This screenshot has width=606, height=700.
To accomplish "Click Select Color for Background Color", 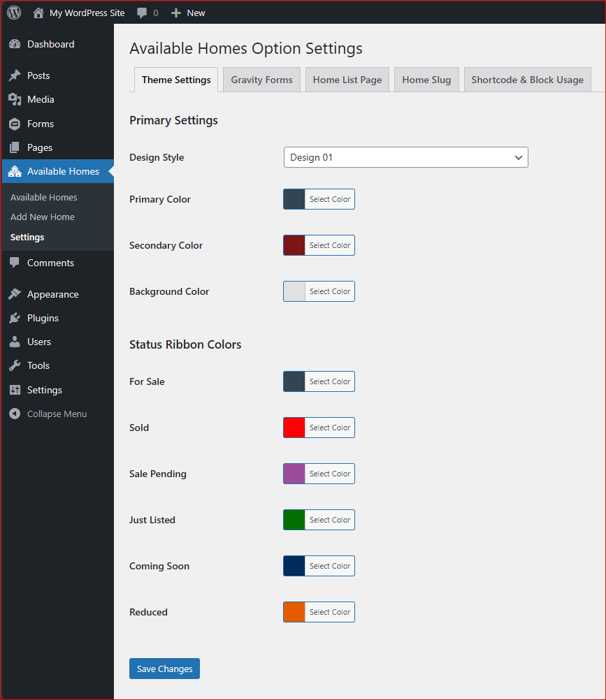I will pos(330,291).
